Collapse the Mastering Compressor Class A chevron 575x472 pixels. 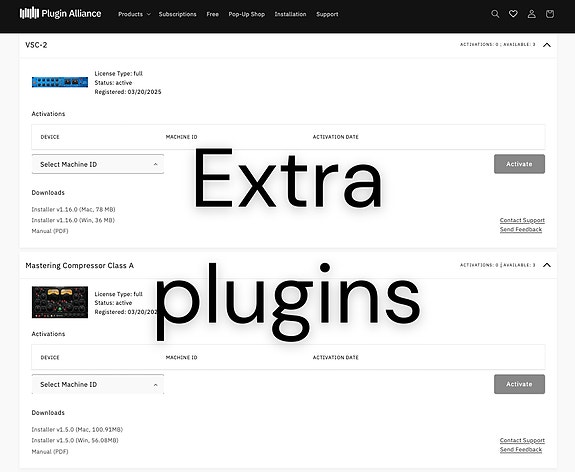coord(547,265)
